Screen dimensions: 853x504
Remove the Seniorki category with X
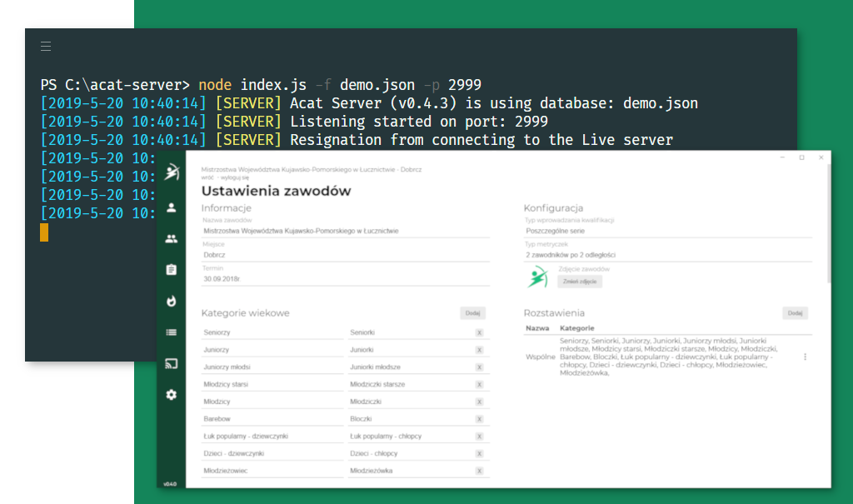pyautogui.click(x=479, y=332)
